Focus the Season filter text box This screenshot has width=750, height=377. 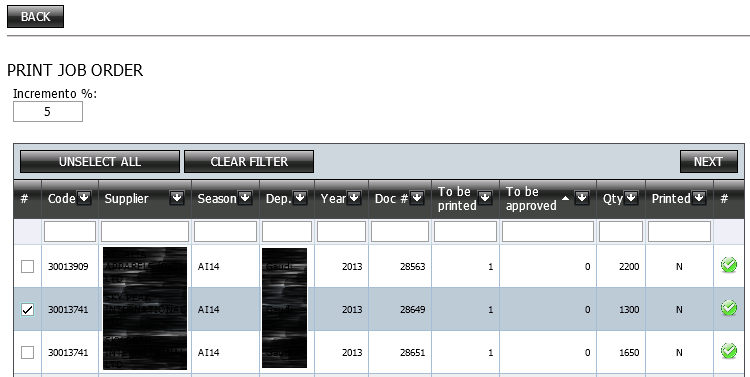[x=225, y=232]
